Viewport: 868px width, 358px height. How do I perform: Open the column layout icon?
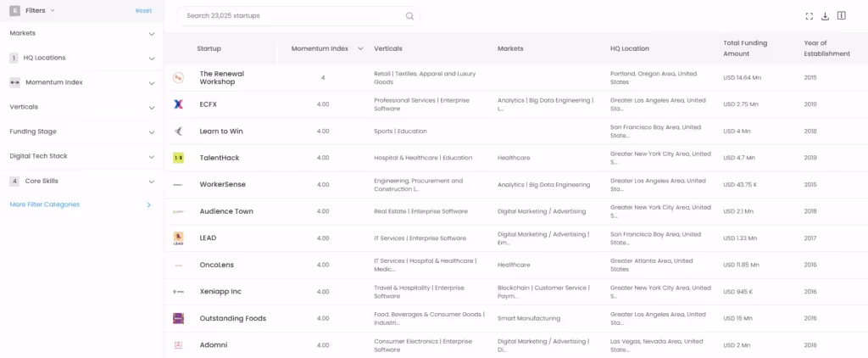click(842, 15)
